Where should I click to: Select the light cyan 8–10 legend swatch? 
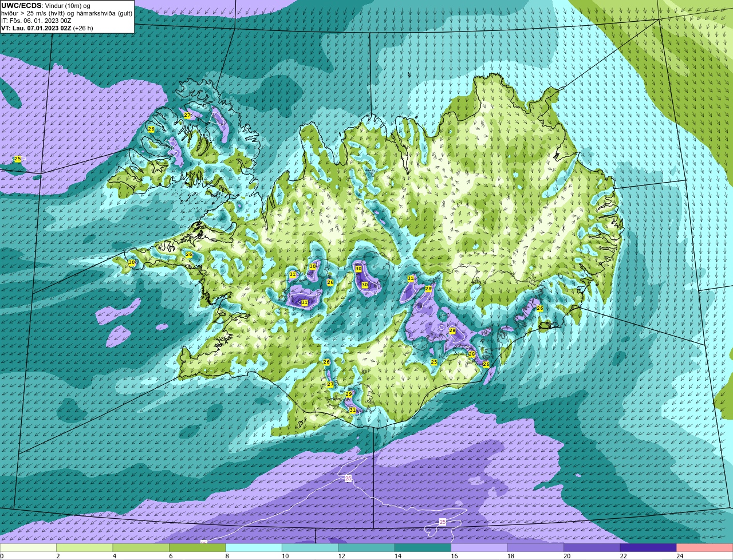(x=254, y=548)
